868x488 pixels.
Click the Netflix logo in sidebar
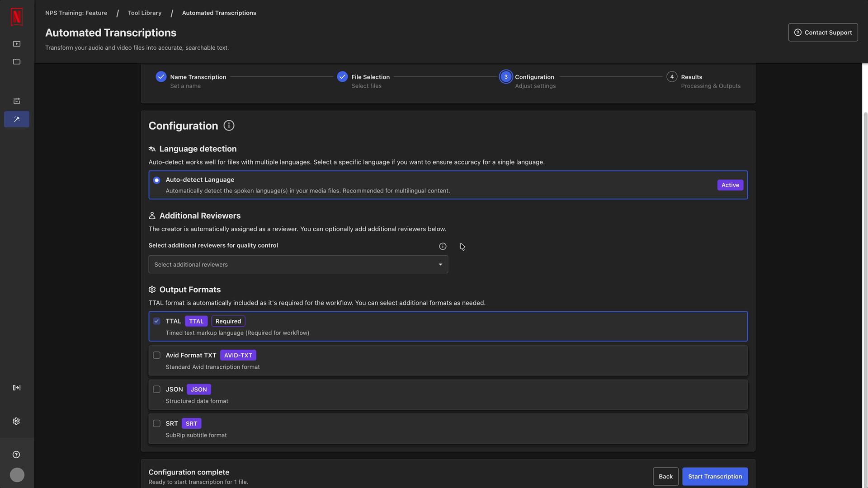17,17
